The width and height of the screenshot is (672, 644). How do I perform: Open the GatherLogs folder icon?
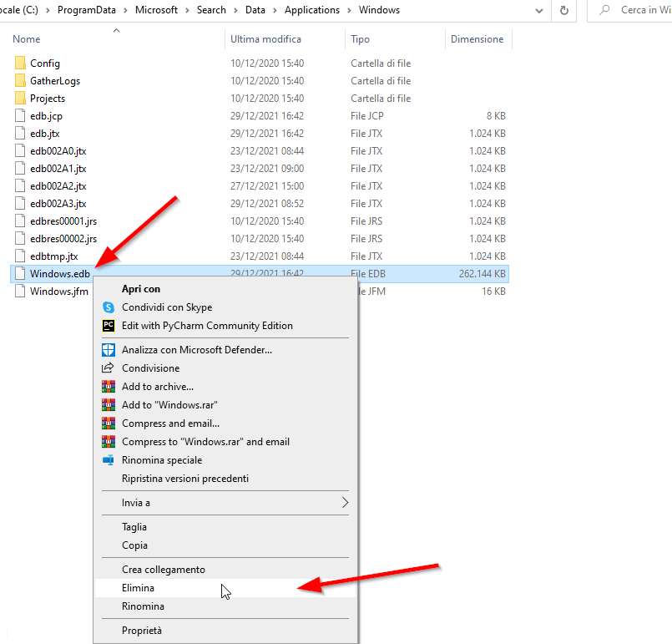coord(18,80)
